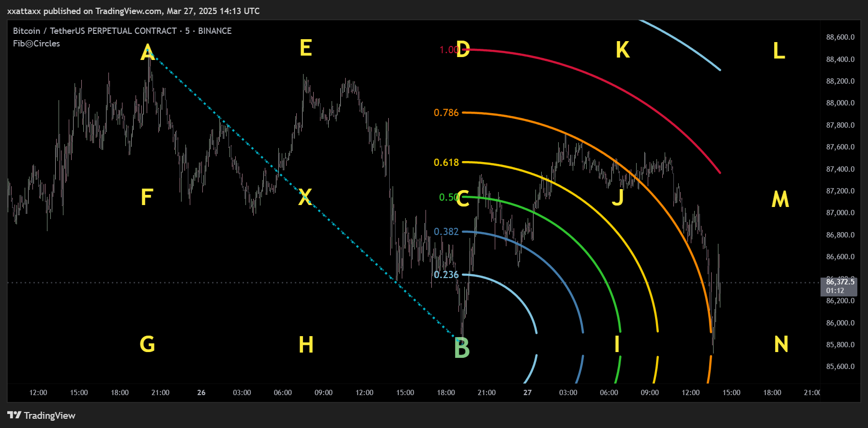Click the Fib Circles indicator label

(36, 43)
